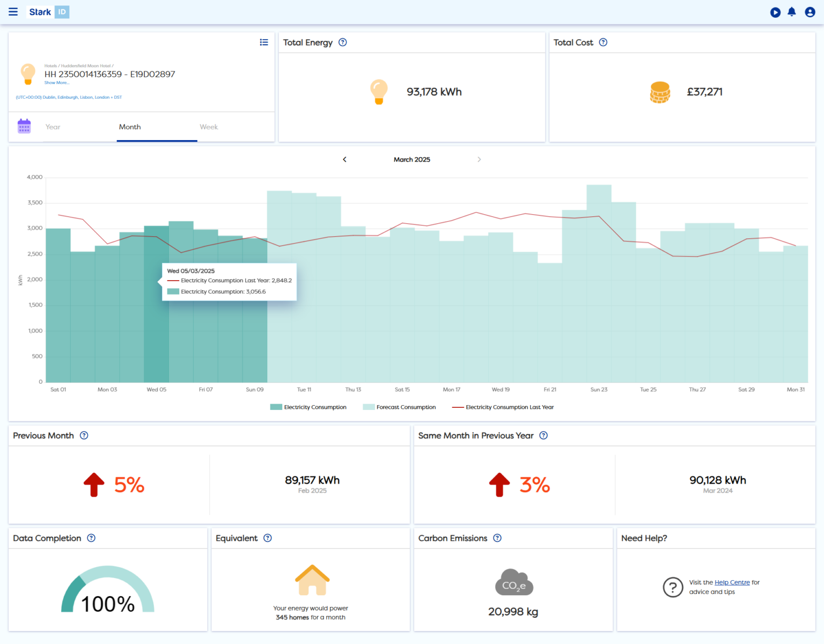Select the Week view tab

click(209, 127)
